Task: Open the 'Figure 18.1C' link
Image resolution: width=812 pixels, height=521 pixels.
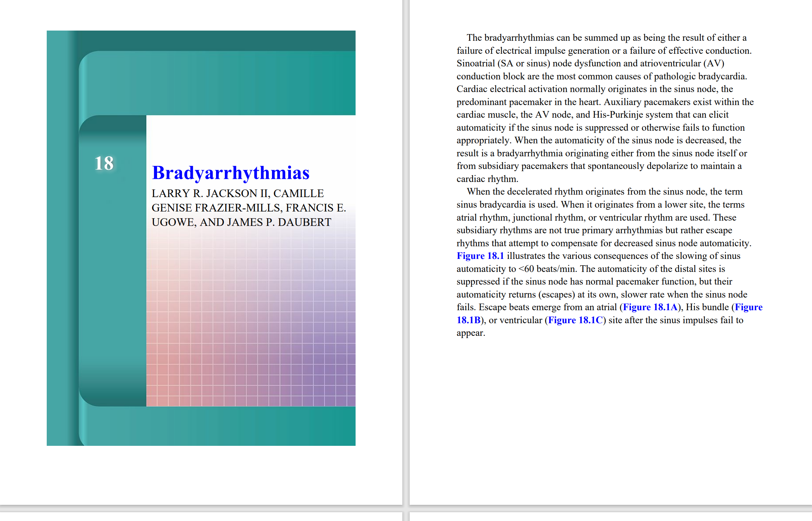Action: pyautogui.click(x=575, y=320)
